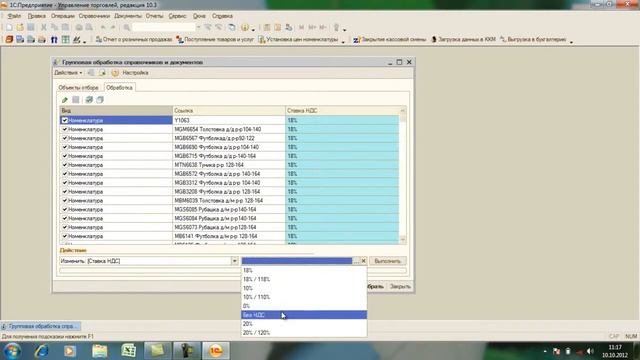Open the Файл menu
The width and height of the screenshot is (640, 360).
[x=14, y=16]
